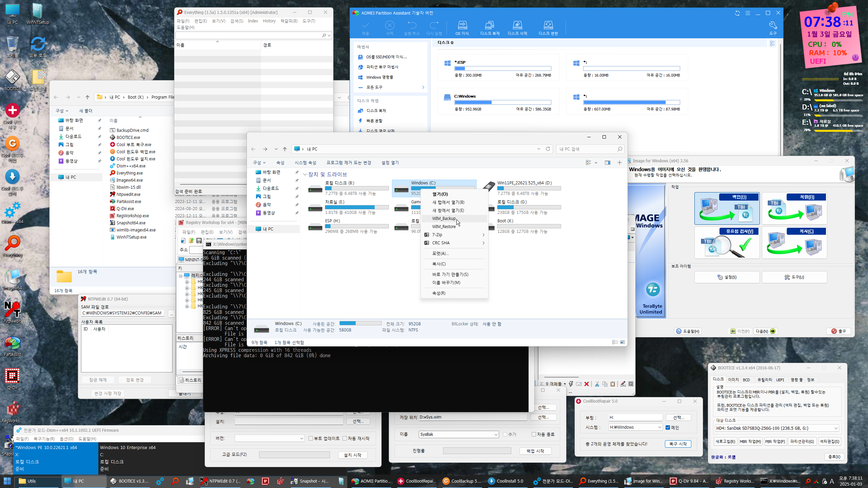Click the scissors cut icon in Q-Dir toolbar

click(x=597, y=384)
